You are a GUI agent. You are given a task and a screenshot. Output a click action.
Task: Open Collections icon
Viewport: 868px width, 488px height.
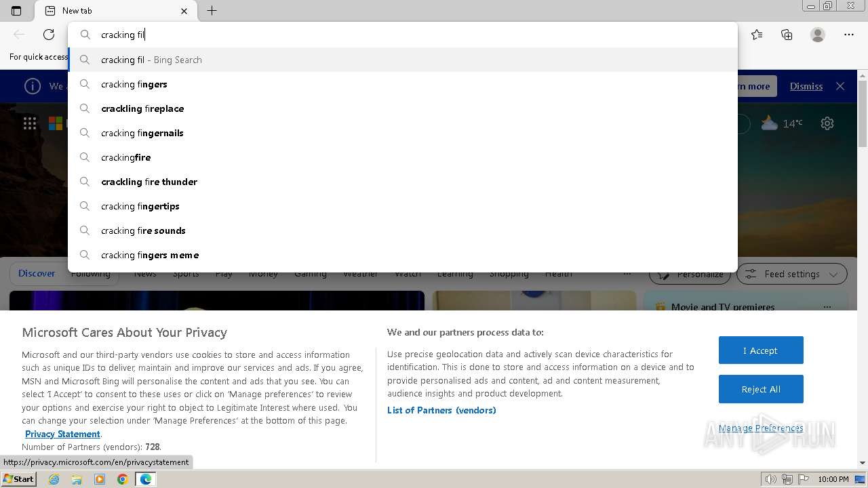point(787,35)
